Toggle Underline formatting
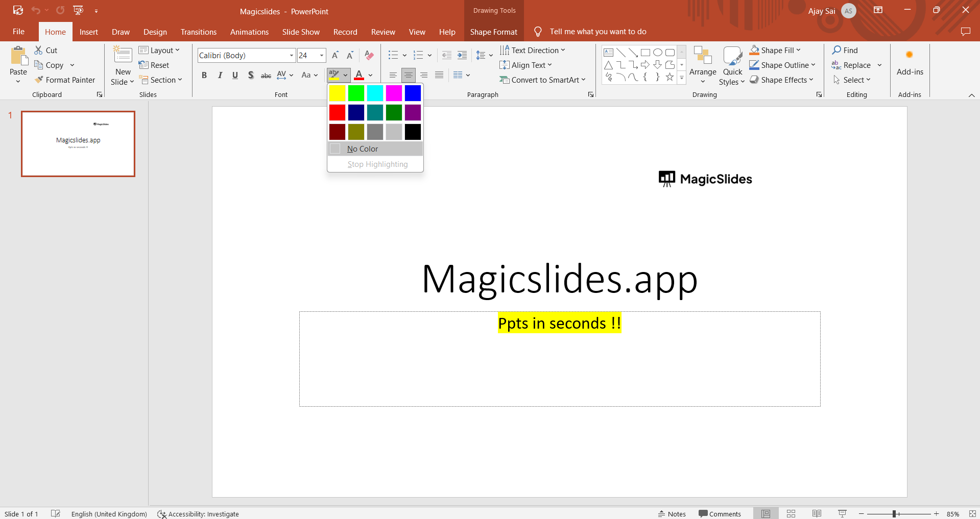Image resolution: width=980 pixels, height=519 pixels. (235, 75)
